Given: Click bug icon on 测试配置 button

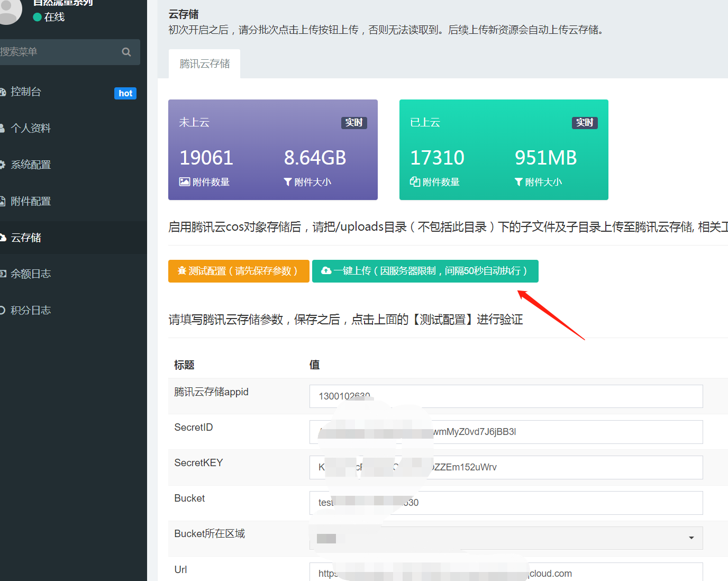Looking at the screenshot, I should click(182, 271).
